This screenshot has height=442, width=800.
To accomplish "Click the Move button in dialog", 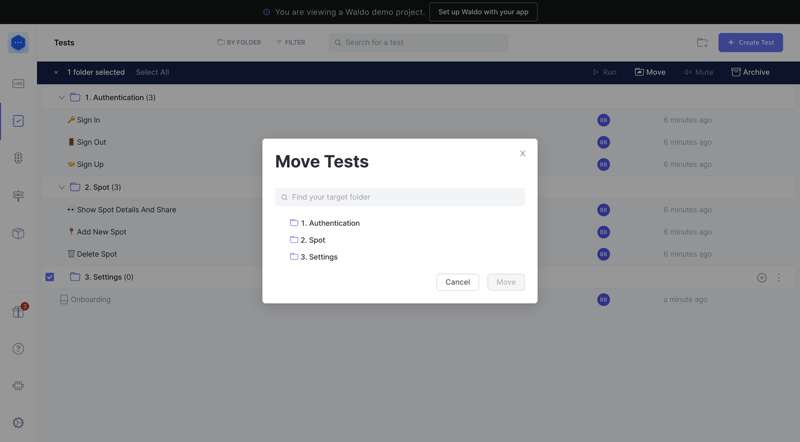I will [x=506, y=282].
